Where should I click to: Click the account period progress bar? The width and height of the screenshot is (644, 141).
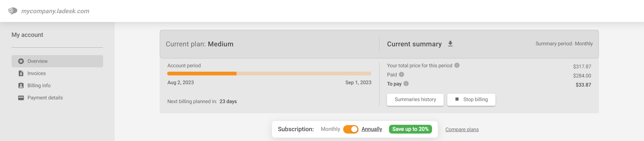click(269, 73)
